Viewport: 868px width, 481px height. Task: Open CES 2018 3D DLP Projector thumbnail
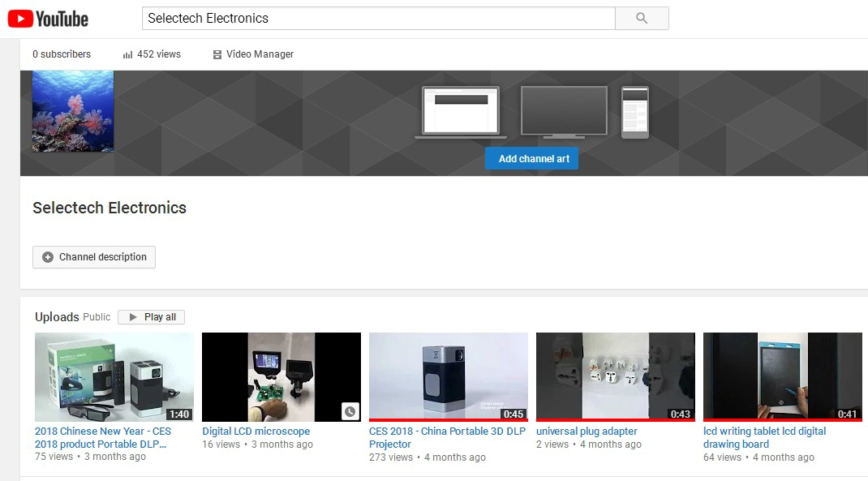[x=449, y=377]
